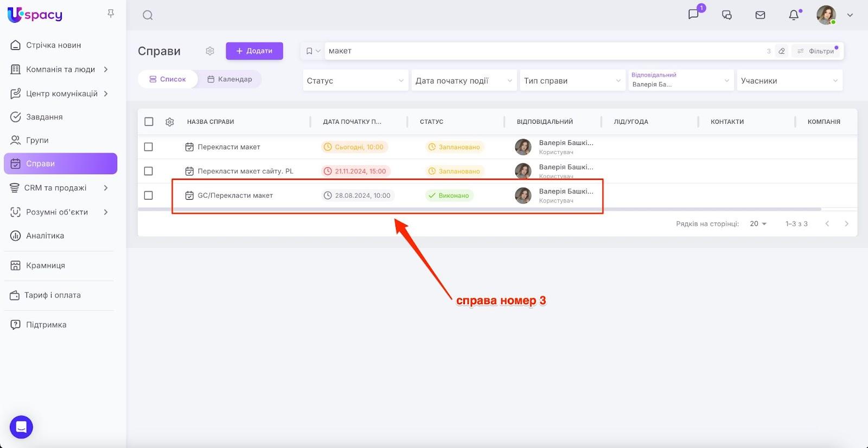Clear the search with the eraser icon
The width and height of the screenshot is (868, 448).
(782, 51)
